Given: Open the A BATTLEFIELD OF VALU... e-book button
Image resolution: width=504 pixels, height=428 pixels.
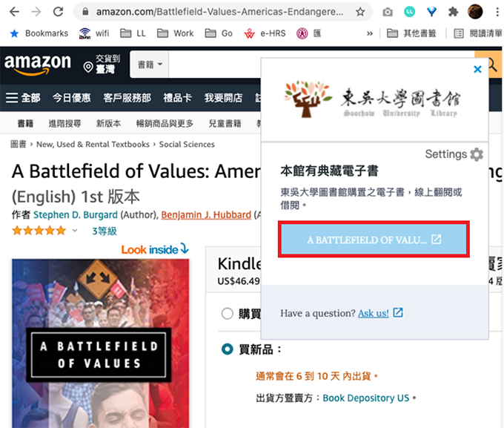Looking at the screenshot, I should pos(374,240).
